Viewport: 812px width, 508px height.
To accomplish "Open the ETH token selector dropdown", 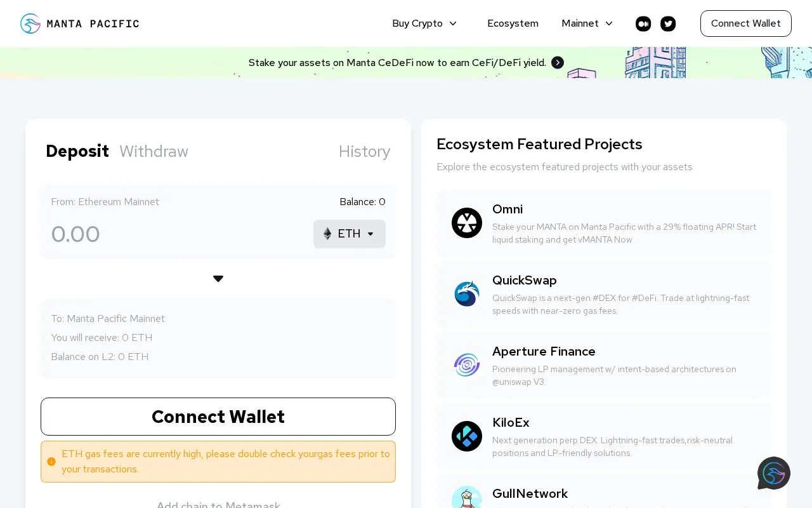I will click(x=350, y=234).
